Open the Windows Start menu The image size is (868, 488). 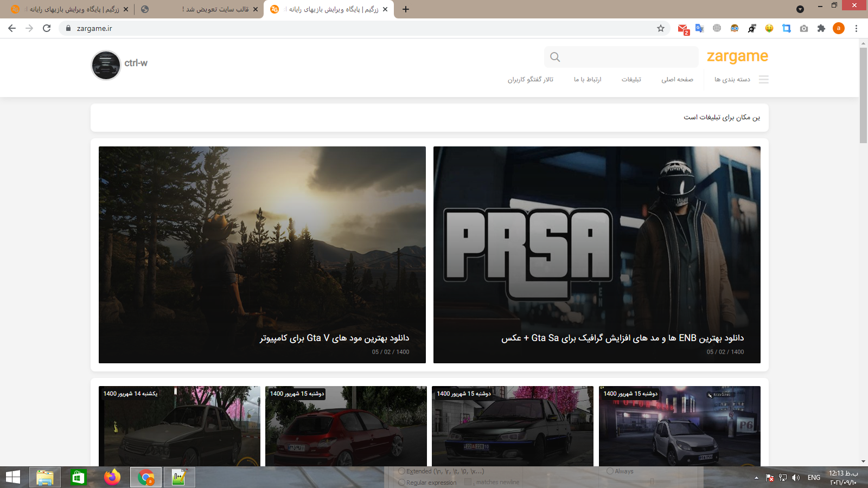pos(13,477)
